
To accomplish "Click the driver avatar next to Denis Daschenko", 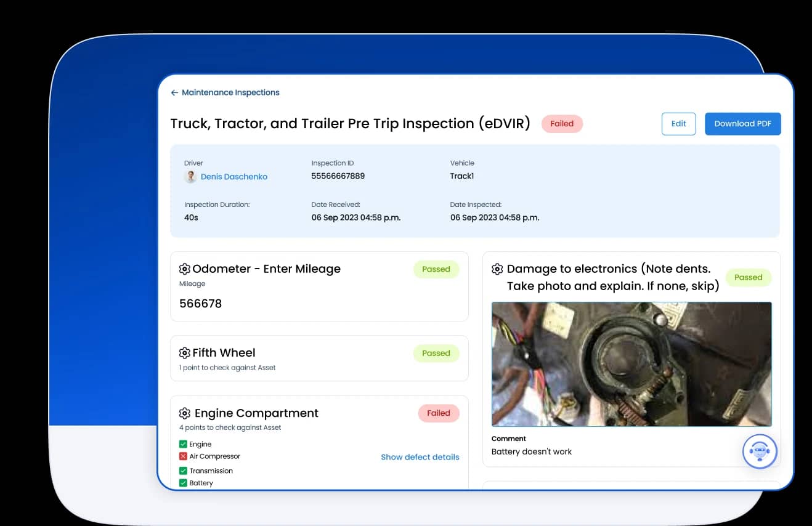I will [190, 177].
